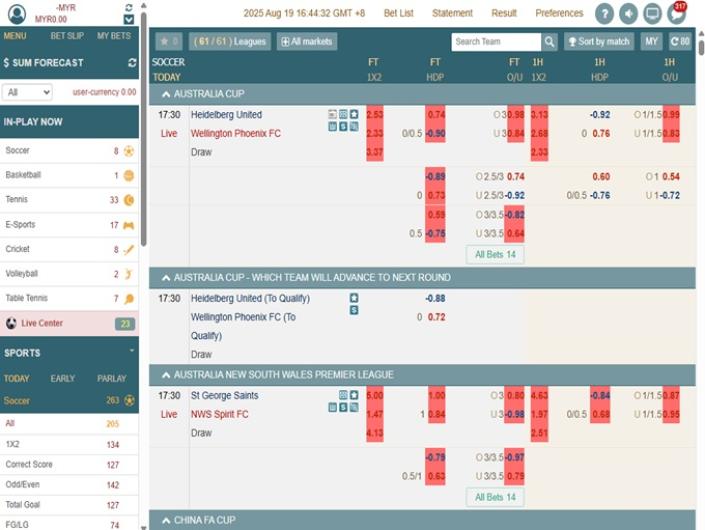Expand the account dropdown arrow under MYR
Image resolution: width=705 pixels, height=530 pixels.
tap(128, 19)
